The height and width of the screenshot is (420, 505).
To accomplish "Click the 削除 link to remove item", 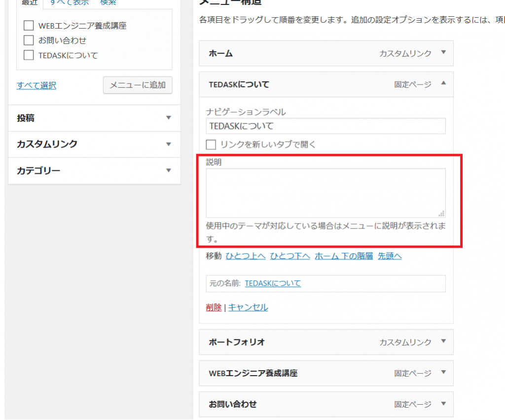I will [214, 307].
